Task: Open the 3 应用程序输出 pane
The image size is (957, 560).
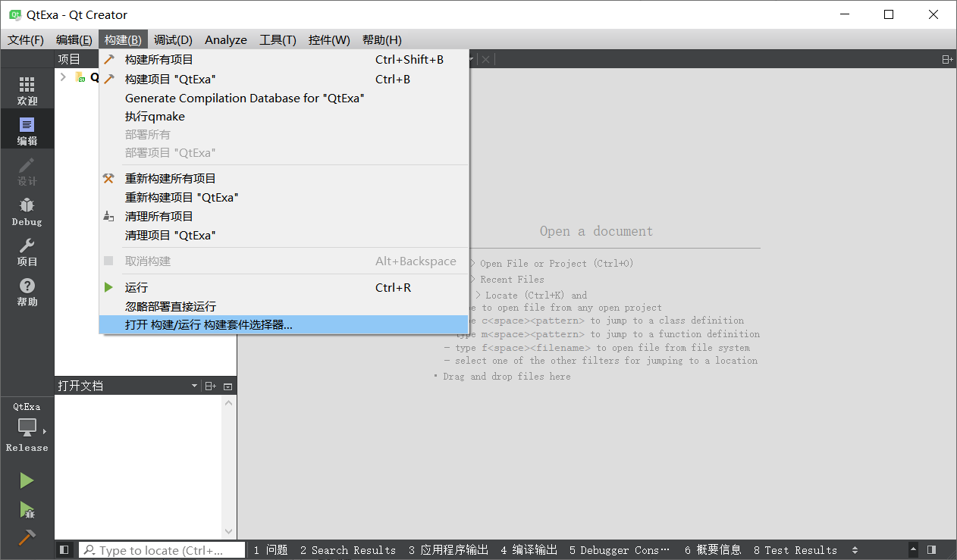Action: click(448, 550)
